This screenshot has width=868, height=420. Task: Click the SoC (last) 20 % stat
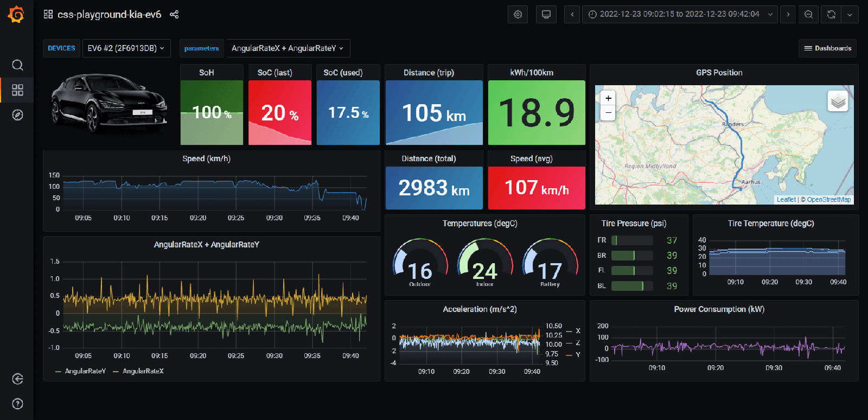(x=280, y=113)
